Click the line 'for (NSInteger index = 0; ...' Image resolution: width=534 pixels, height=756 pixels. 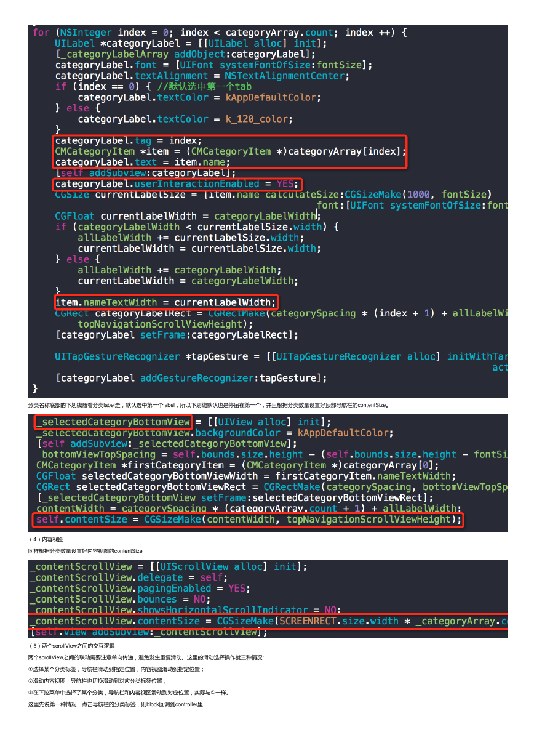coord(220,33)
